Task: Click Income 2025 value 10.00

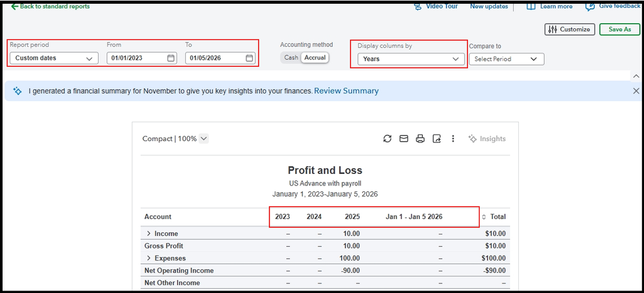Action: point(351,234)
